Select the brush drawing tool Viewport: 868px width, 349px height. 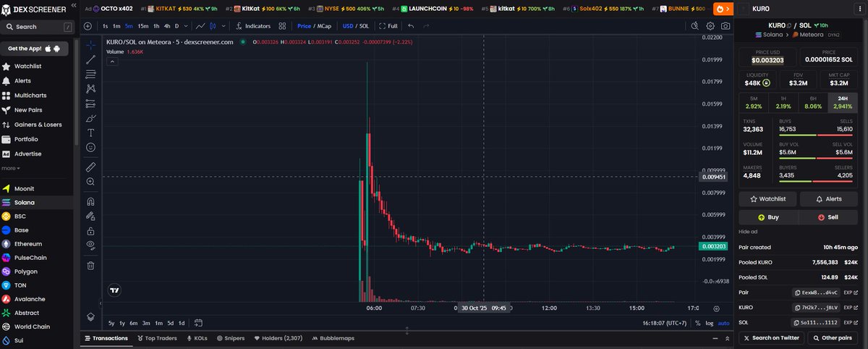coord(90,118)
